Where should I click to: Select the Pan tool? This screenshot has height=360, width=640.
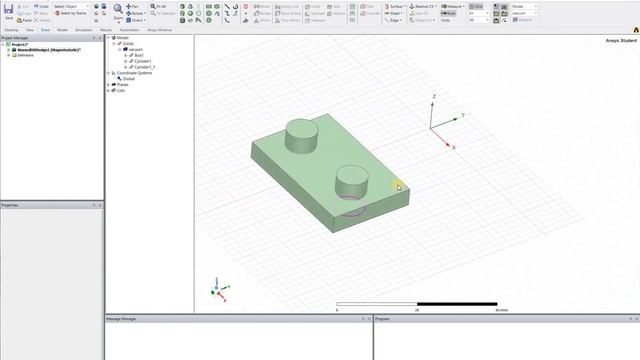click(x=133, y=7)
